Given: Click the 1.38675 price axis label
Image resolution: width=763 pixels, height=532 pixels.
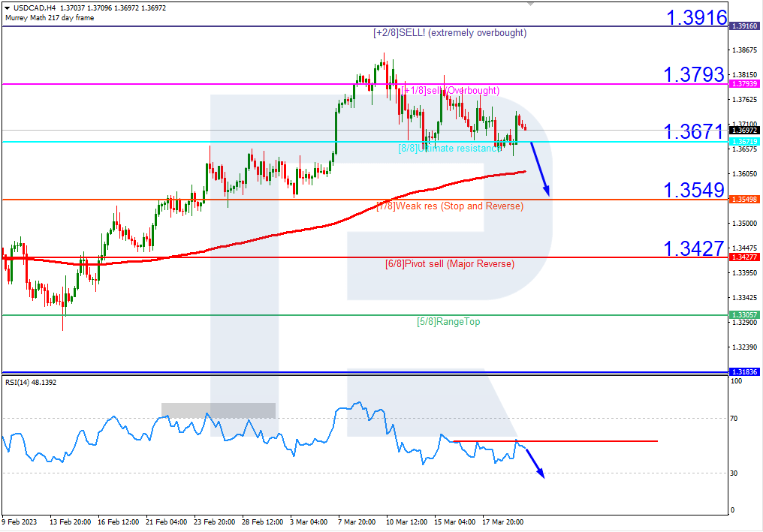Looking at the screenshot, I should (744, 50).
